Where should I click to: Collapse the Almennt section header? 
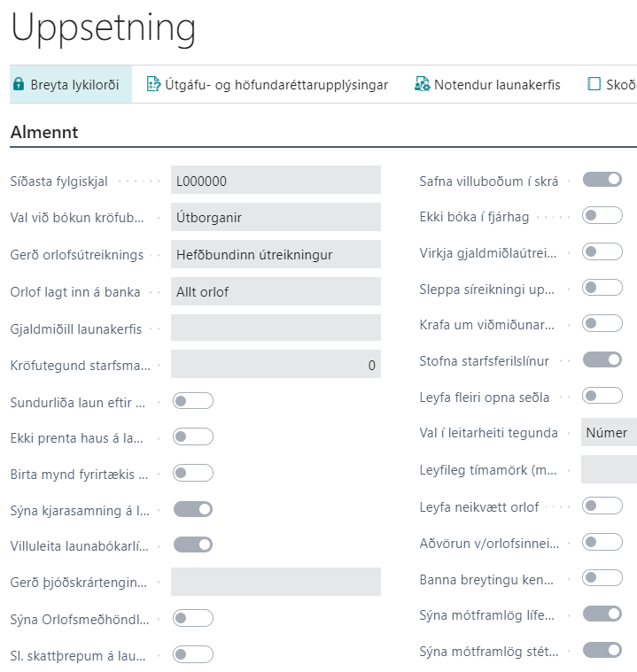point(44,133)
